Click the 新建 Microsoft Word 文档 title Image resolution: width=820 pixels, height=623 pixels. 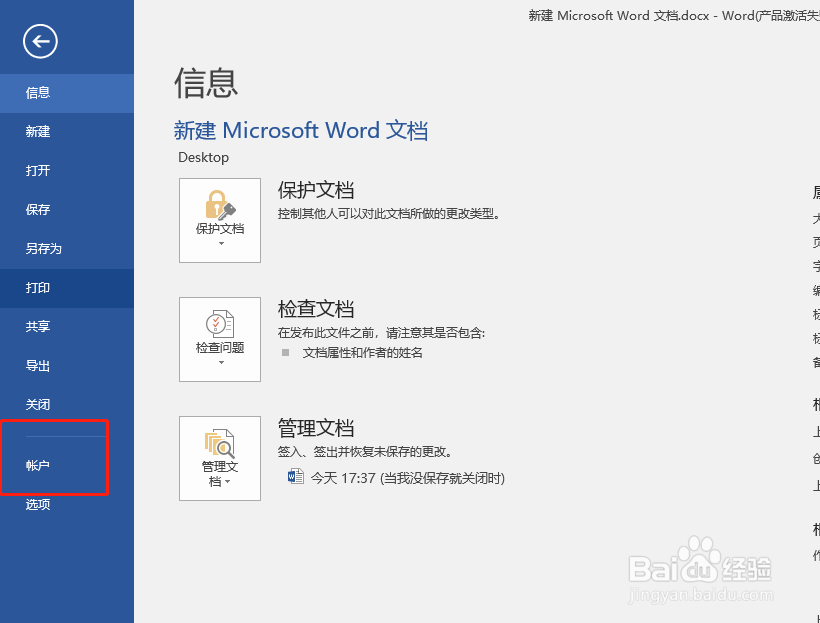pos(301,130)
